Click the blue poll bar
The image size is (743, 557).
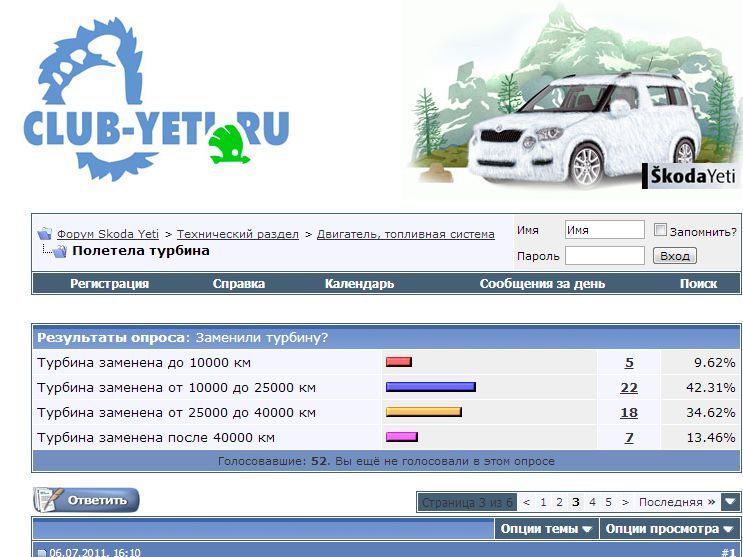431,387
